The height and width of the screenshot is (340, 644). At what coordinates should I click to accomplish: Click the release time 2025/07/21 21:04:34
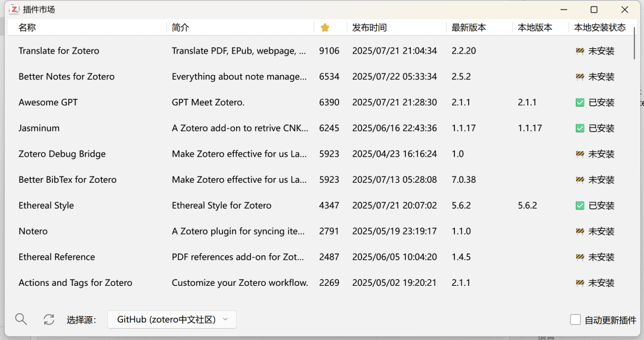point(394,51)
